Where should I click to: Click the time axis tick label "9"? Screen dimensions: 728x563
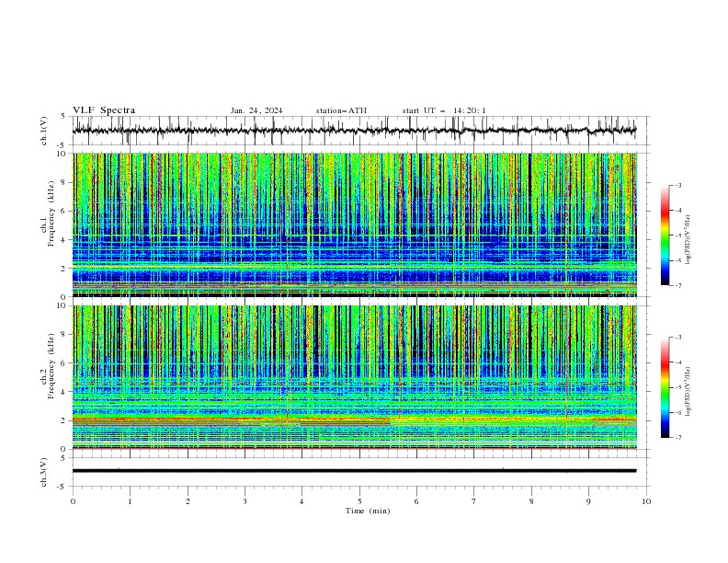tap(588, 501)
